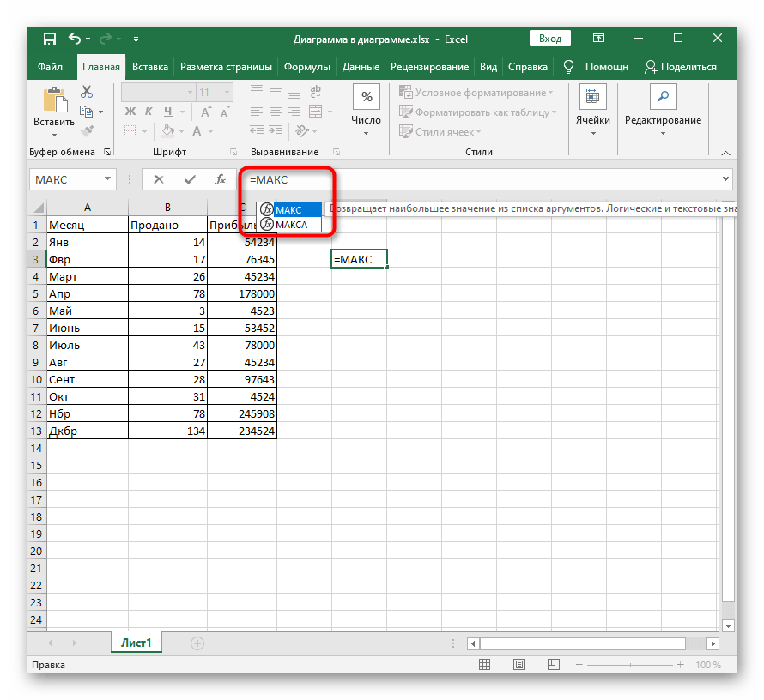Expand the Name Box dropdown
The image size is (764, 700).
tap(108, 179)
